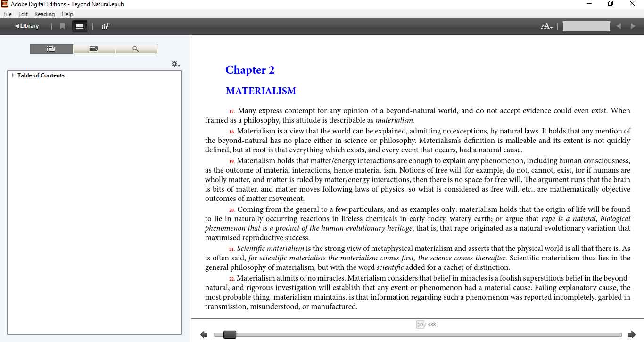Click the total page count 388

(431, 325)
